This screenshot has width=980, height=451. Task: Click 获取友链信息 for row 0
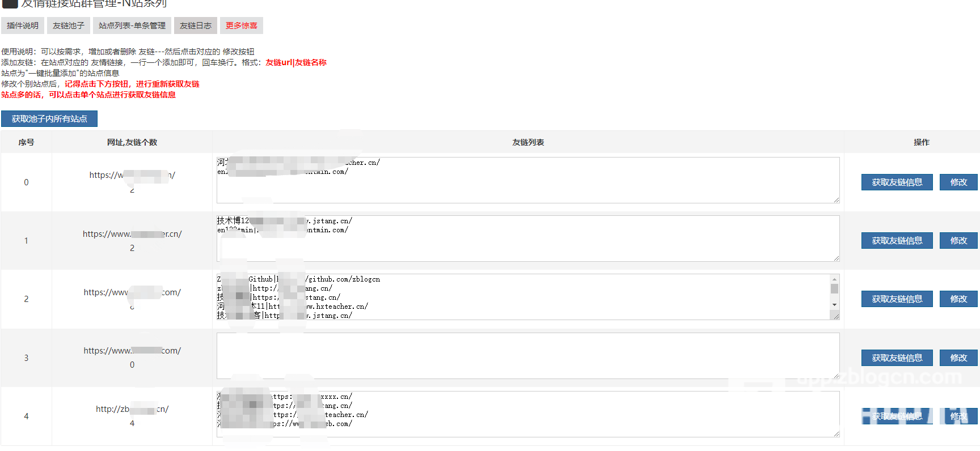pyautogui.click(x=897, y=182)
